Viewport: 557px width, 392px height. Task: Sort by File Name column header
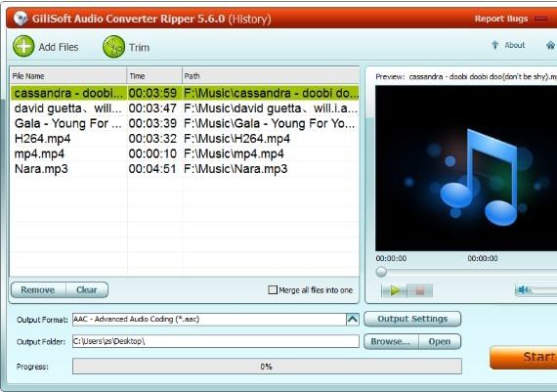click(68, 75)
